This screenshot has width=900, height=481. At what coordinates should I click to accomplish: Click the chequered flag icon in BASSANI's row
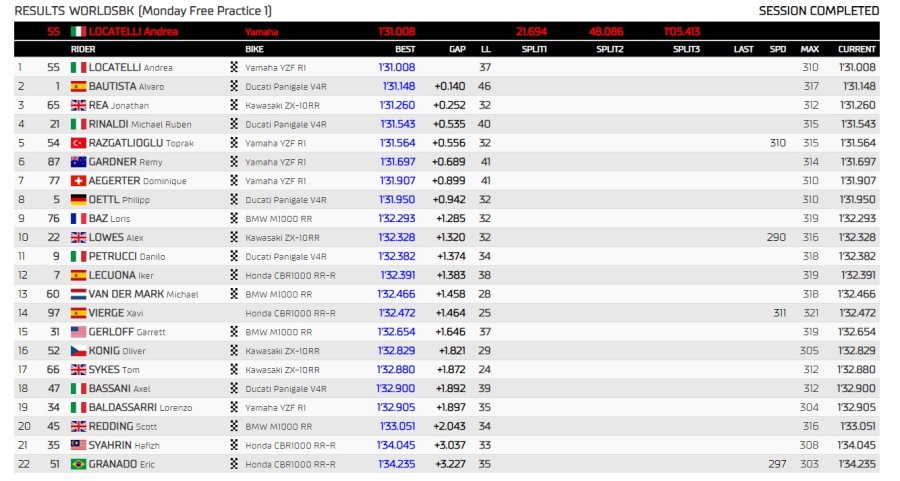[x=234, y=389]
